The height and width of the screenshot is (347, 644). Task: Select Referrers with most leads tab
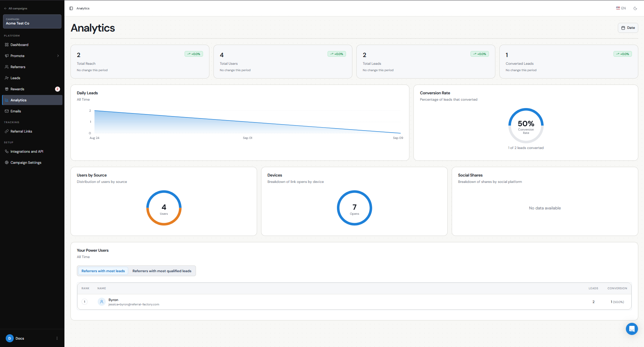pos(103,271)
